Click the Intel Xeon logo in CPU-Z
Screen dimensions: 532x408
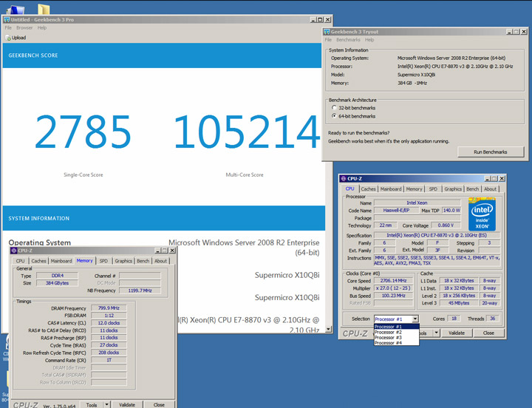[x=482, y=215]
